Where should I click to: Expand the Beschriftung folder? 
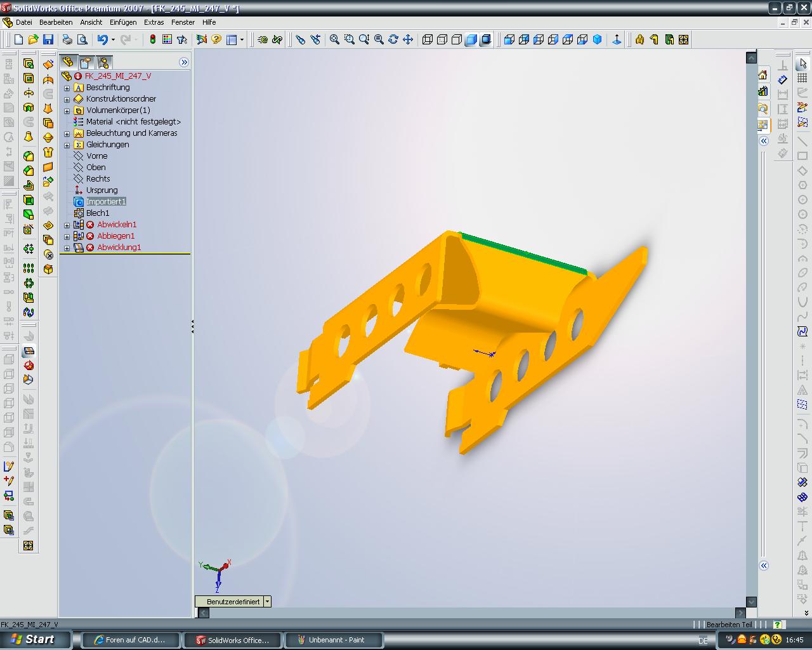(x=67, y=88)
